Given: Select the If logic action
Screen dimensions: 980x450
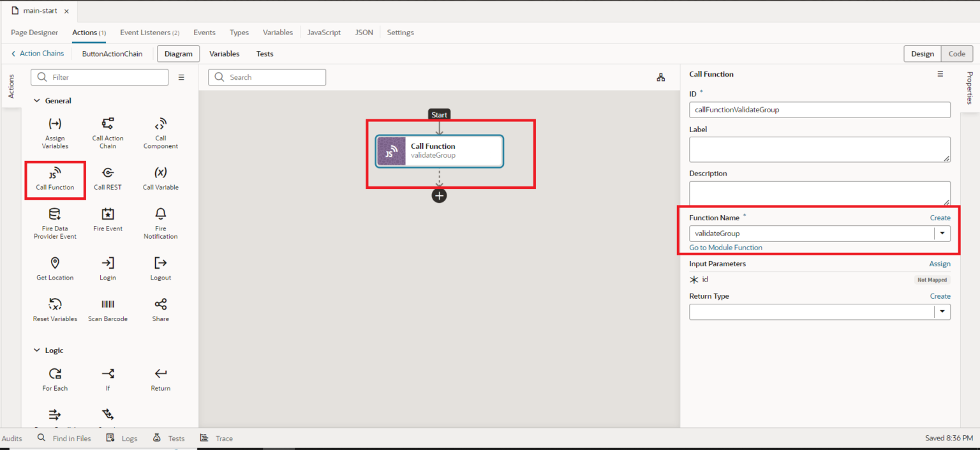Looking at the screenshot, I should tap(107, 379).
